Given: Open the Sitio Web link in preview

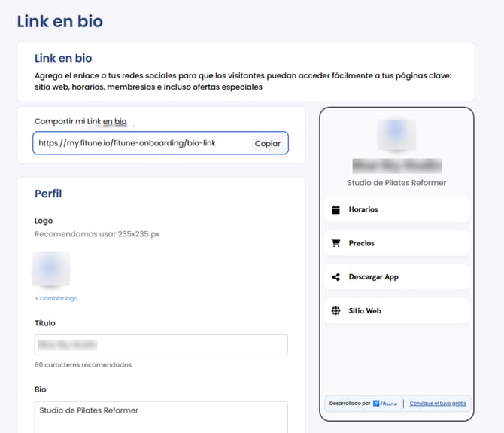Looking at the screenshot, I should pyautogui.click(x=396, y=311).
